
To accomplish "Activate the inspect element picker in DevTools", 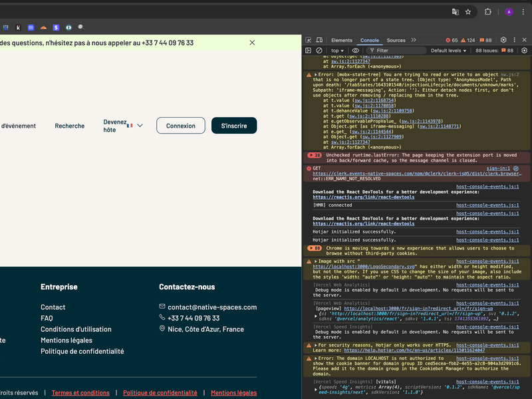I will [x=309, y=41].
